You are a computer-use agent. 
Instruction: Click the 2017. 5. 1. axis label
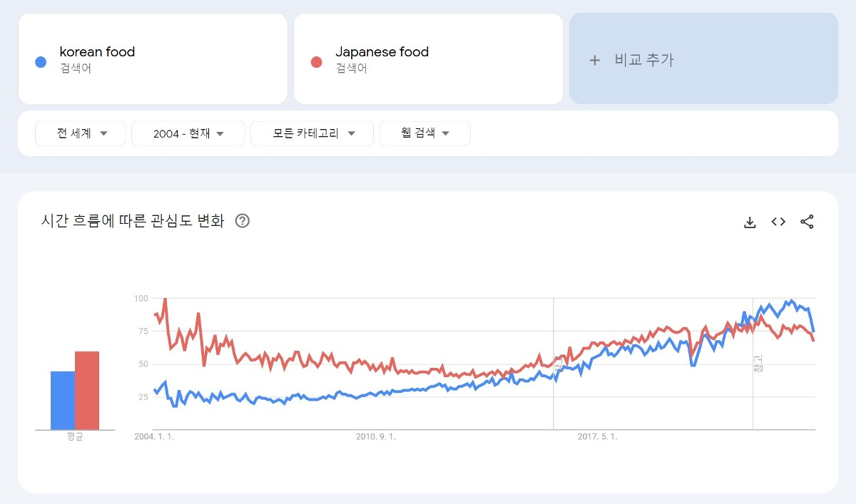[x=598, y=437]
